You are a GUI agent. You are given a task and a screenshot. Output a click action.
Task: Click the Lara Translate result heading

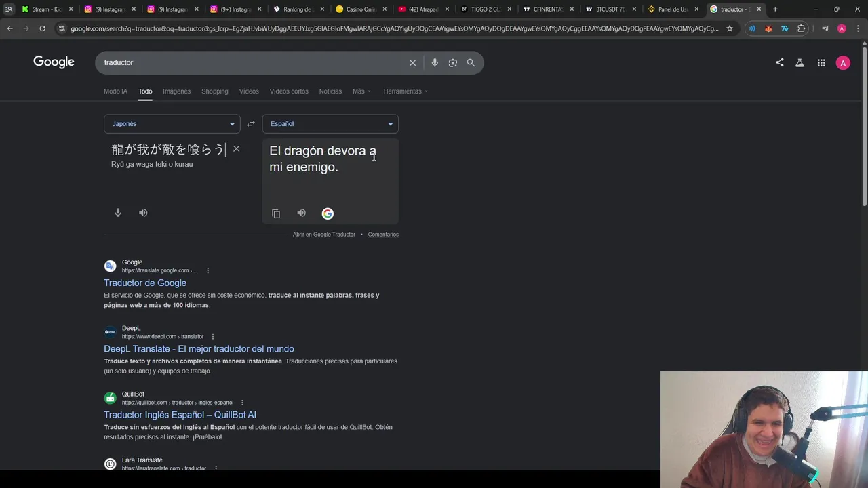click(x=142, y=460)
